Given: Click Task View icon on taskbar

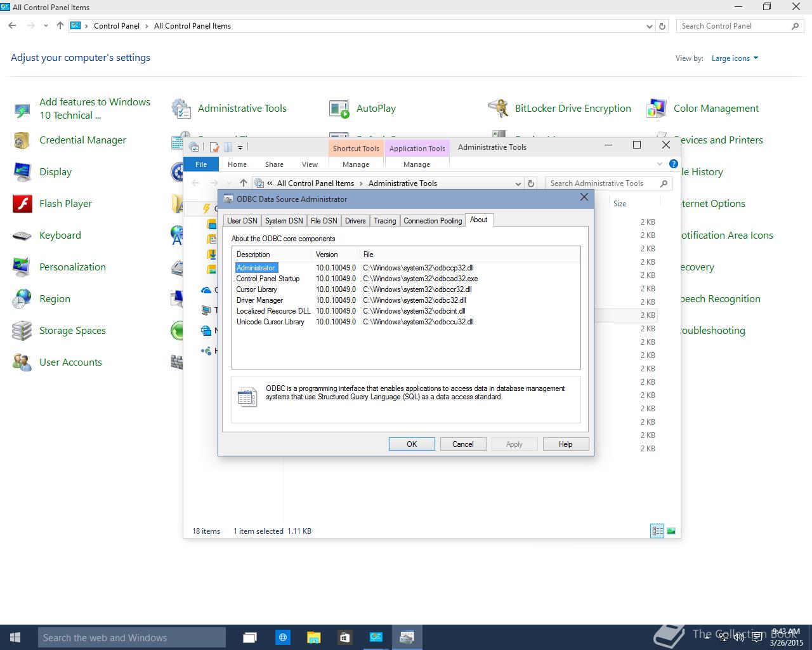Looking at the screenshot, I should point(250,637).
